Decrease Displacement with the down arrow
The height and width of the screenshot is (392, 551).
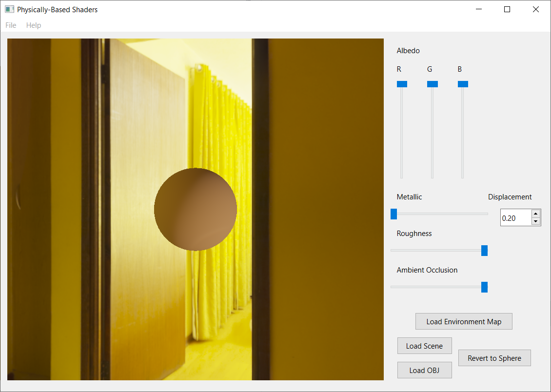pyautogui.click(x=535, y=222)
